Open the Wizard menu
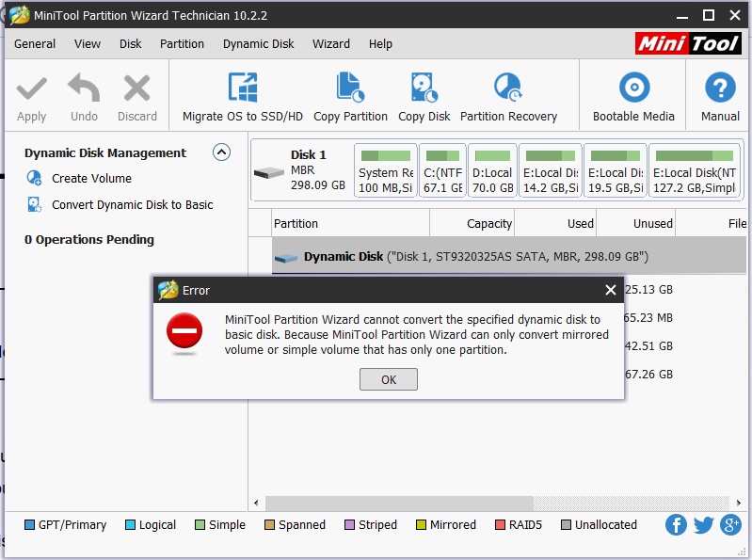 331,43
